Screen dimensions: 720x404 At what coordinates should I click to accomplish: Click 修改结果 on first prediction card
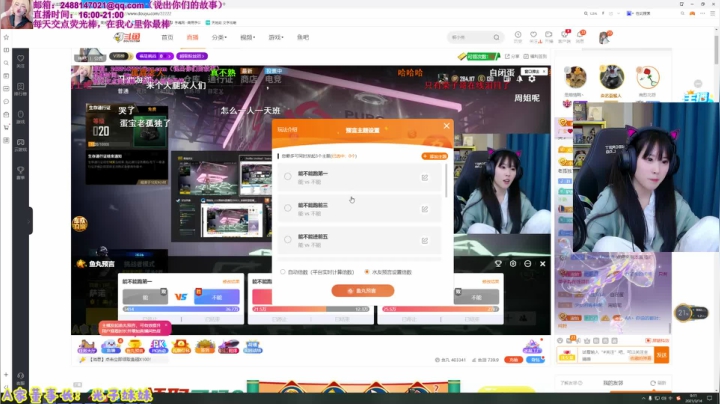231,281
